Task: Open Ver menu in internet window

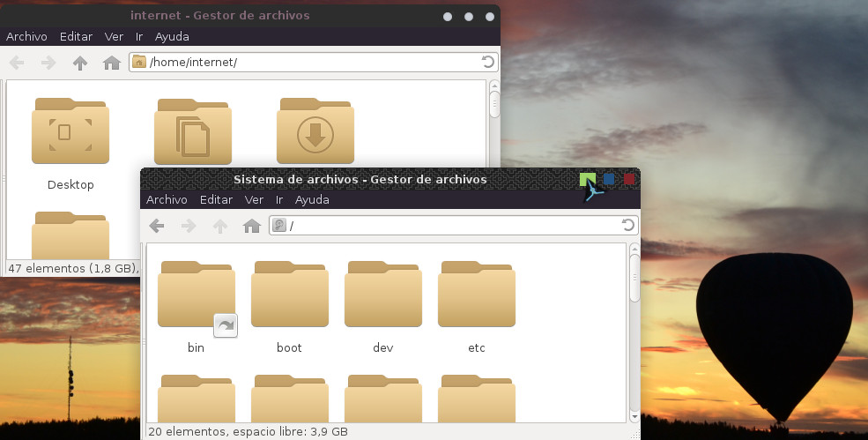Action: (114, 36)
